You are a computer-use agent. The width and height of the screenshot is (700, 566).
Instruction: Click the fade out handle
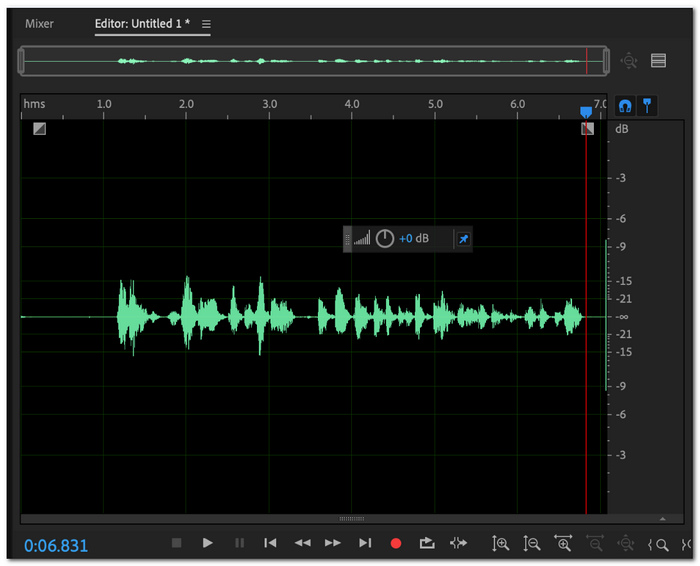[588, 129]
